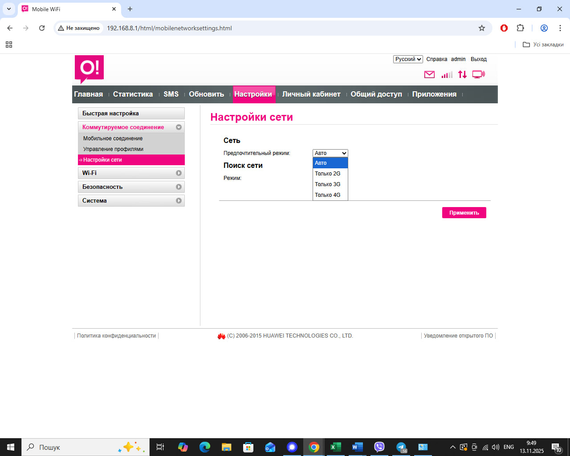
Task: Select Только 2G option
Action: 330,173
